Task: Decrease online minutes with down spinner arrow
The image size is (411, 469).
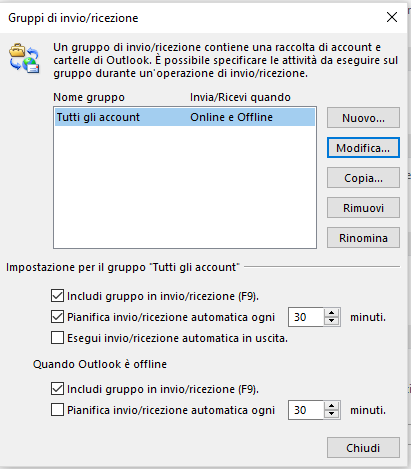Action: (331, 321)
